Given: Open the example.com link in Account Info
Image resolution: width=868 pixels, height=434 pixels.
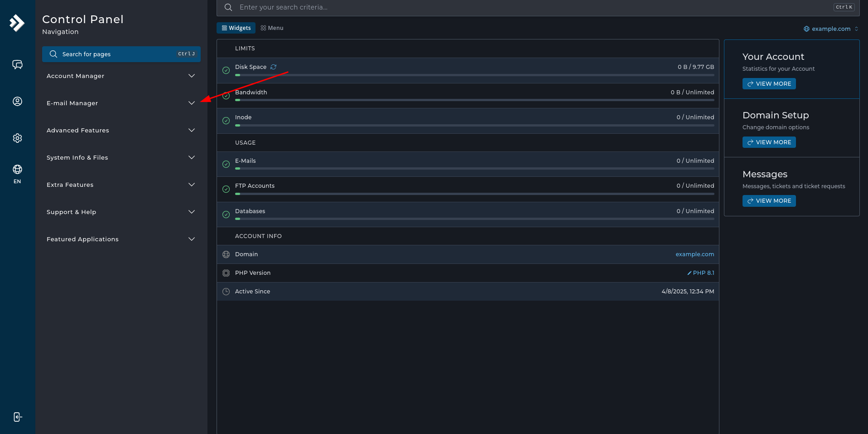Looking at the screenshot, I should 694,254.
